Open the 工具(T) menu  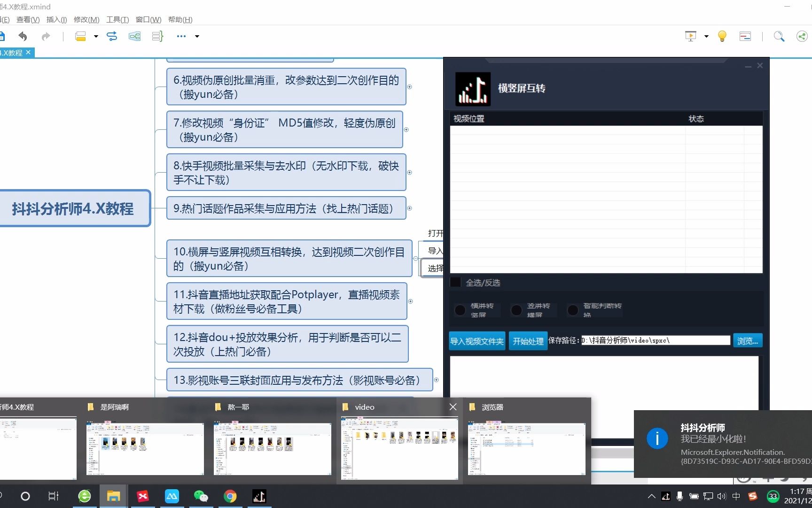click(x=117, y=19)
